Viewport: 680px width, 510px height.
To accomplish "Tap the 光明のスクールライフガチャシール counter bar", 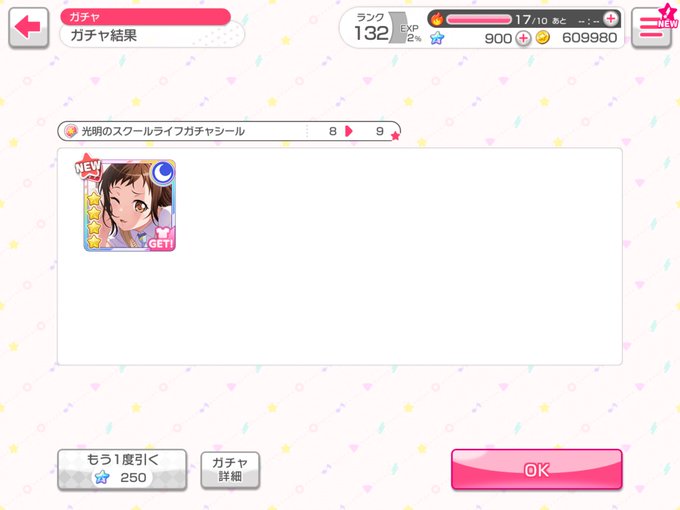I will (x=229, y=131).
